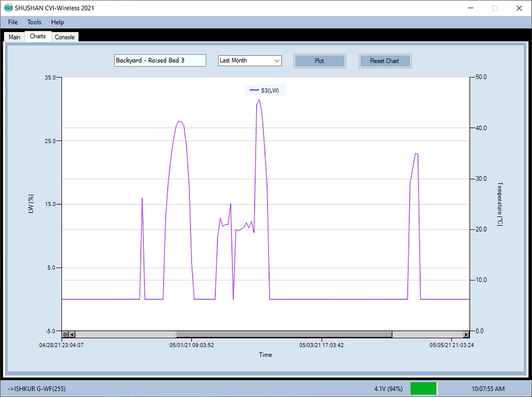Click the 05/03/21 17:03:42 time axis label

[321, 345]
